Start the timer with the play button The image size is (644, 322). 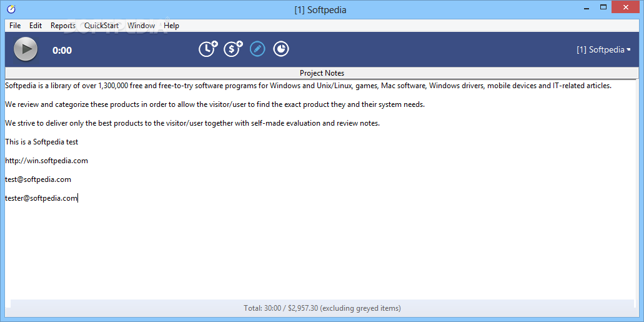[x=26, y=49]
